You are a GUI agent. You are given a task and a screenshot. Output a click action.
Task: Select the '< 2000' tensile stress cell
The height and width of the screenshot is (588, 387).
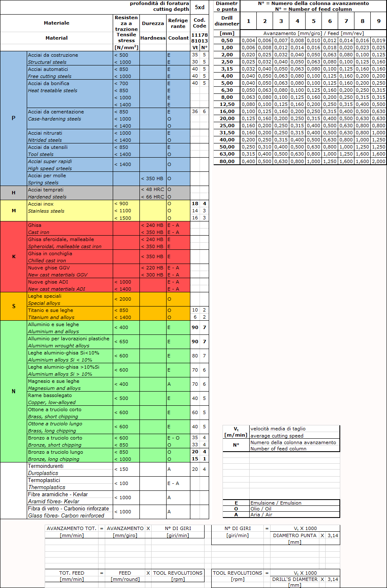(x=126, y=299)
